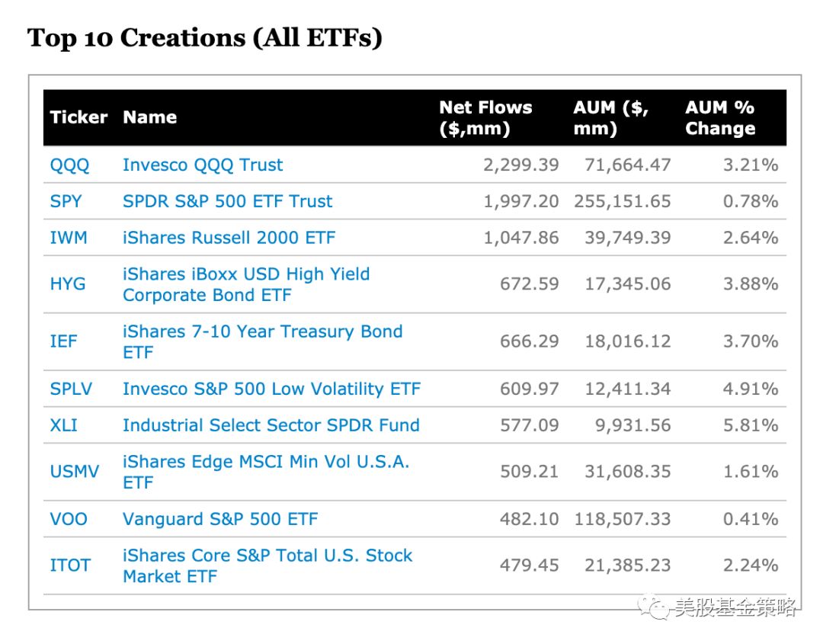Click the HYG ticker link

click(x=68, y=284)
